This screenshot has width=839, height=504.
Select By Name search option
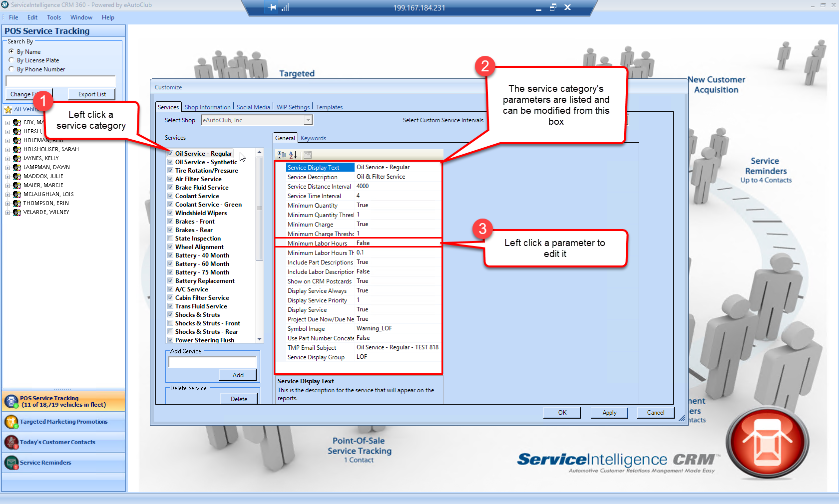pyautogui.click(x=11, y=51)
